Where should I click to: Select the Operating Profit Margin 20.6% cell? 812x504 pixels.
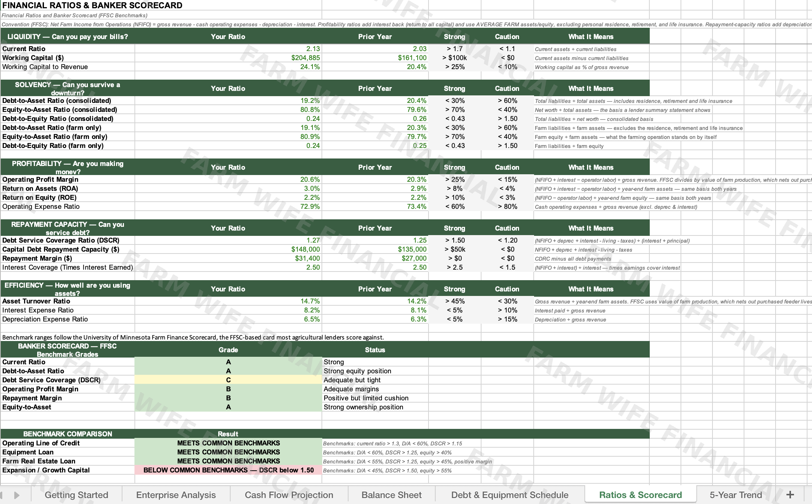point(228,180)
